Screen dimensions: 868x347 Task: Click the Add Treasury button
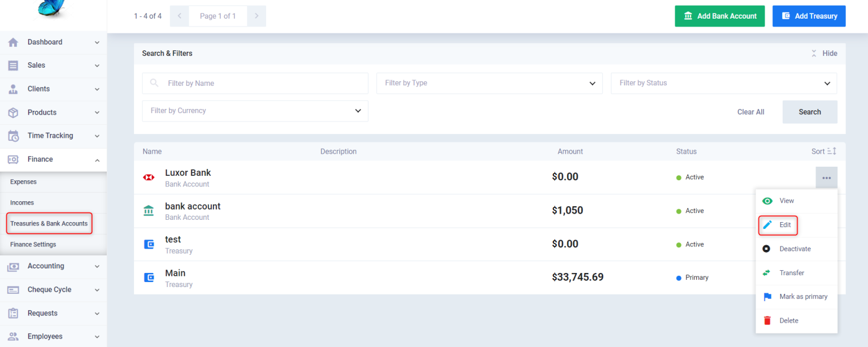tap(809, 16)
